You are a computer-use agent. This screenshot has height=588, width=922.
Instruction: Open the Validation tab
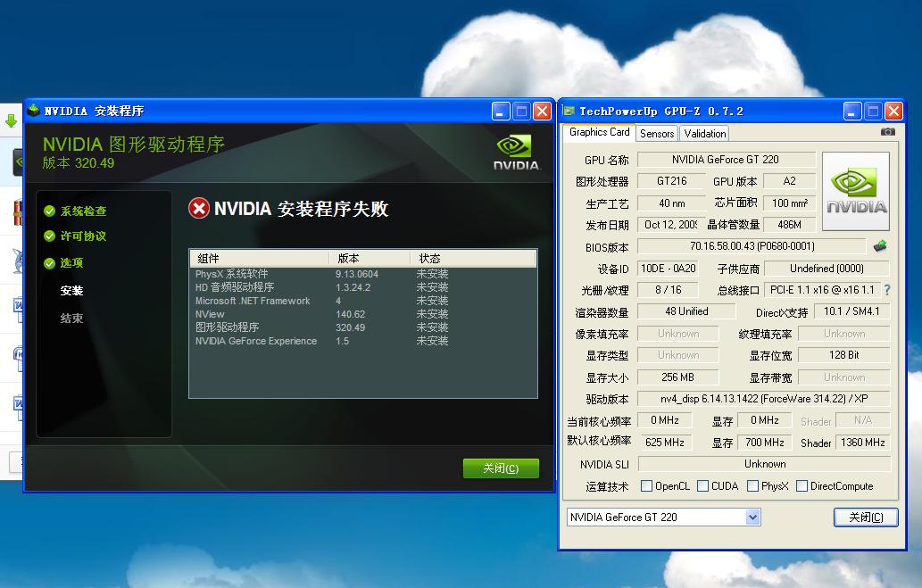point(705,134)
